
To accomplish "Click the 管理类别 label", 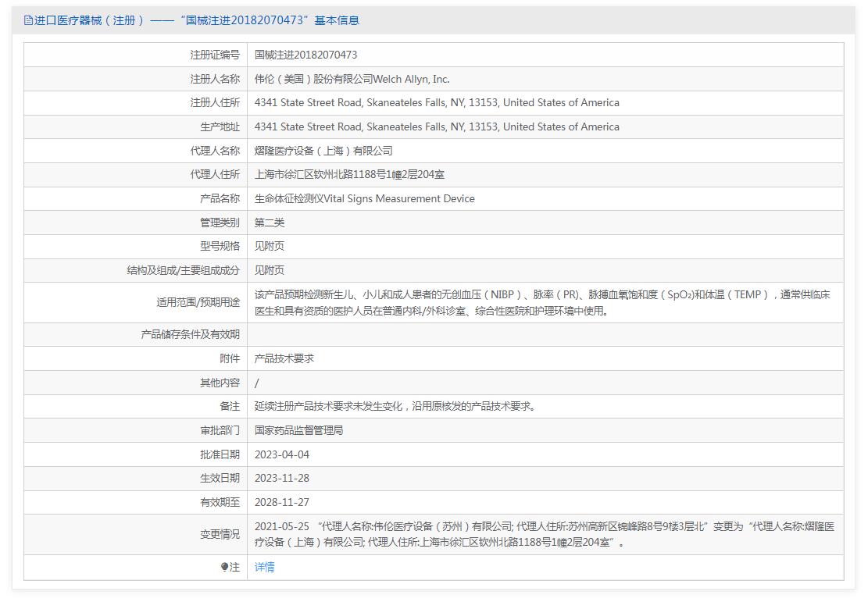I will point(220,223).
